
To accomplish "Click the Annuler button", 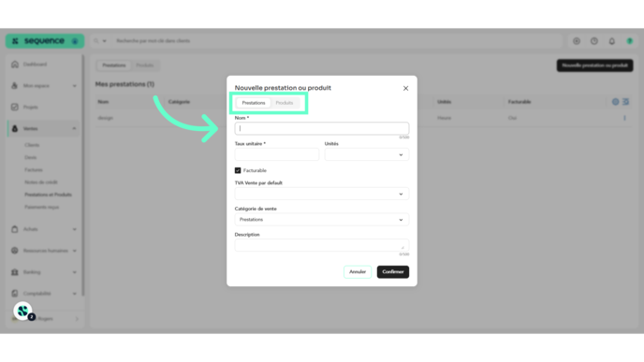I will click(358, 271).
